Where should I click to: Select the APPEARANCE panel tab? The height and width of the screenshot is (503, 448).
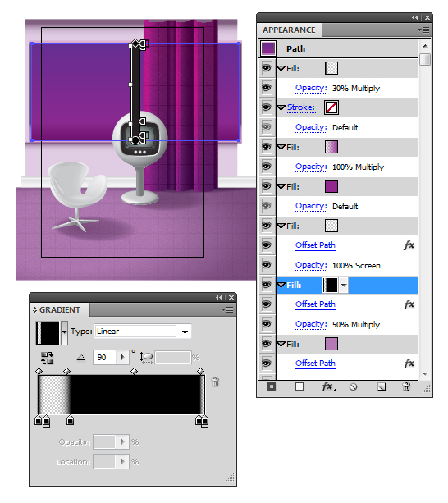pos(289,30)
